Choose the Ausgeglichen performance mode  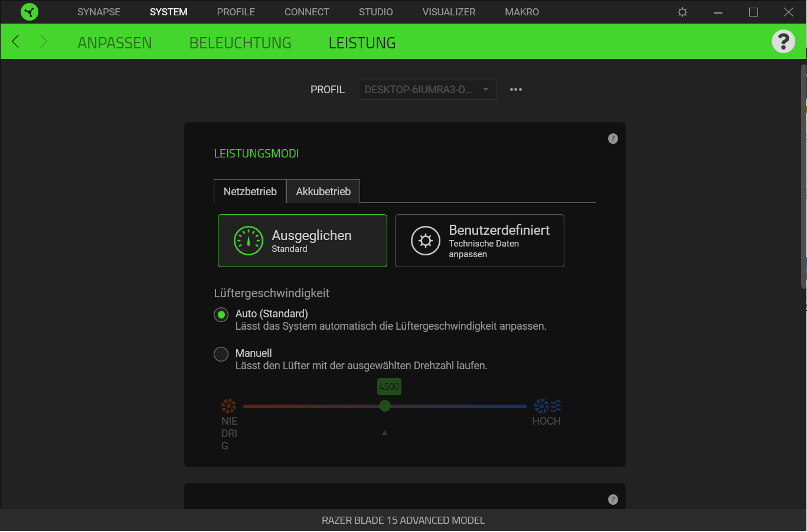[302, 241]
